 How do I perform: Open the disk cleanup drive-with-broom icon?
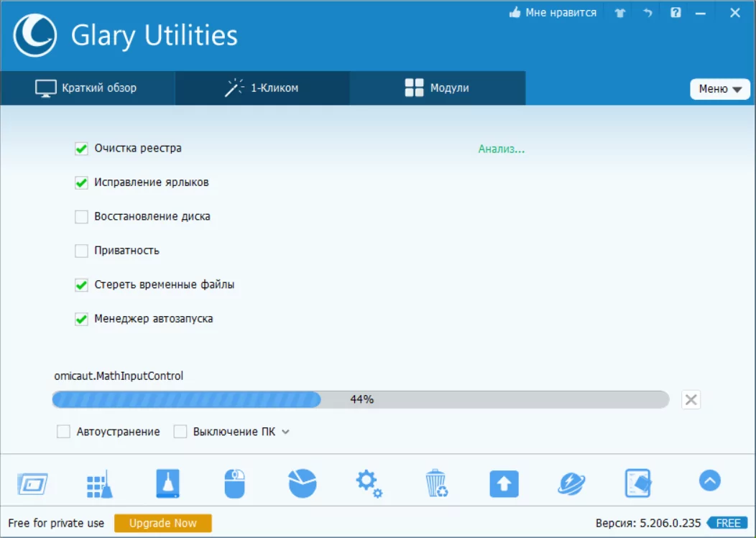click(x=167, y=483)
